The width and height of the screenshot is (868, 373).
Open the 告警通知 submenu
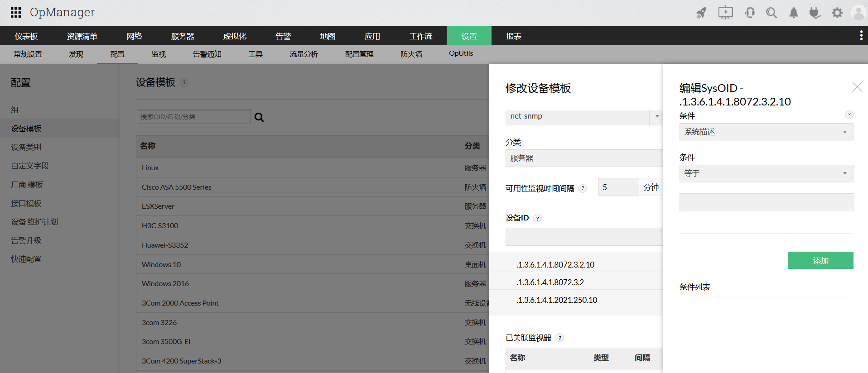[x=207, y=54]
